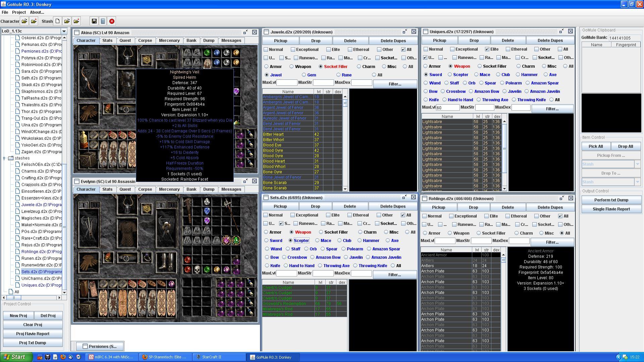Select Ancient Armor row in Rohlinge.d2x

pos(461,255)
